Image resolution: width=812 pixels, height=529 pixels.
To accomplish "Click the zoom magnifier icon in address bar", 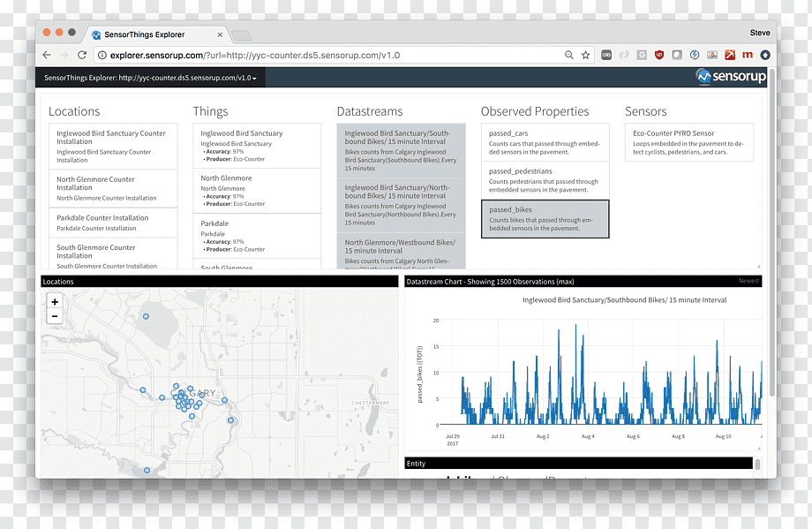I will coord(569,55).
